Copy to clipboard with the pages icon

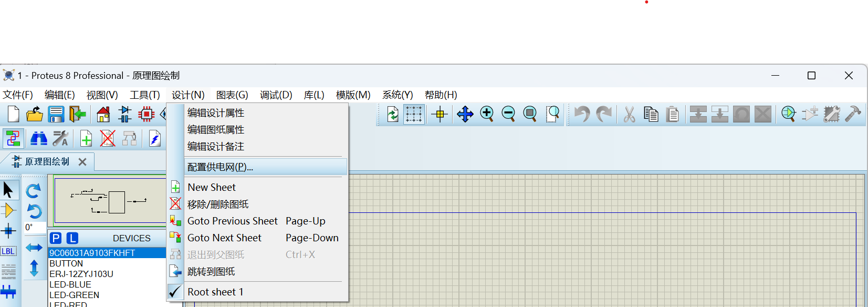pos(651,114)
